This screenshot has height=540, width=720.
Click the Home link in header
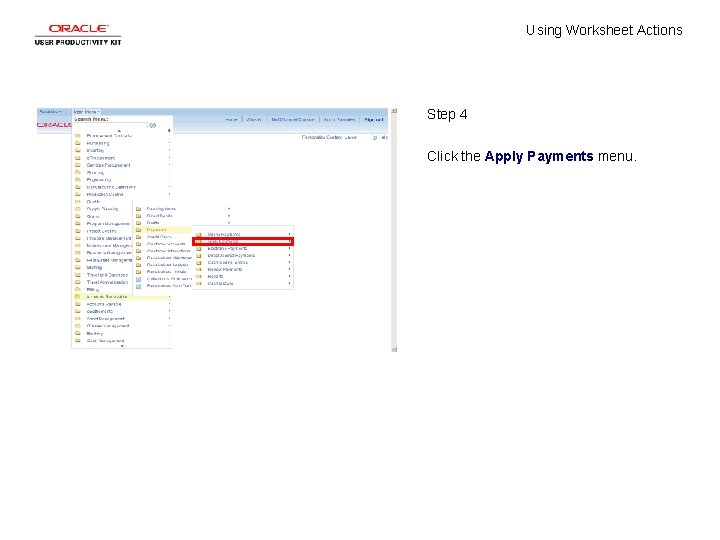[x=231, y=119]
